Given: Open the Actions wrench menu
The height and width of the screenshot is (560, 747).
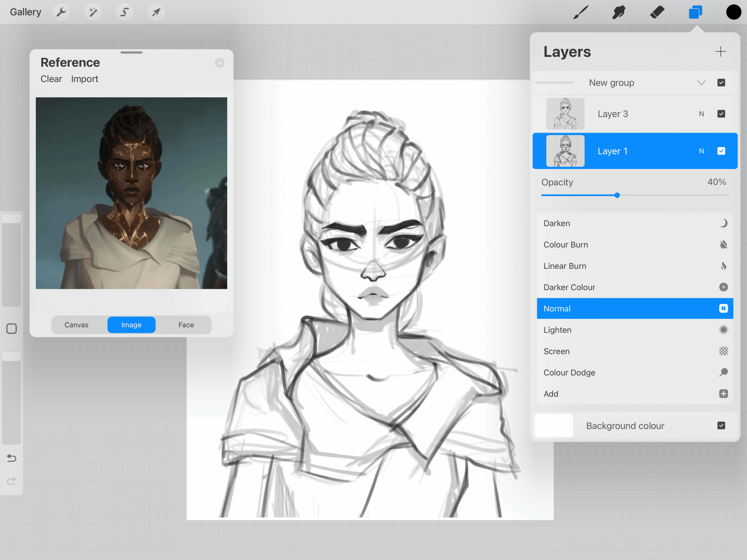Looking at the screenshot, I should point(61,12).
